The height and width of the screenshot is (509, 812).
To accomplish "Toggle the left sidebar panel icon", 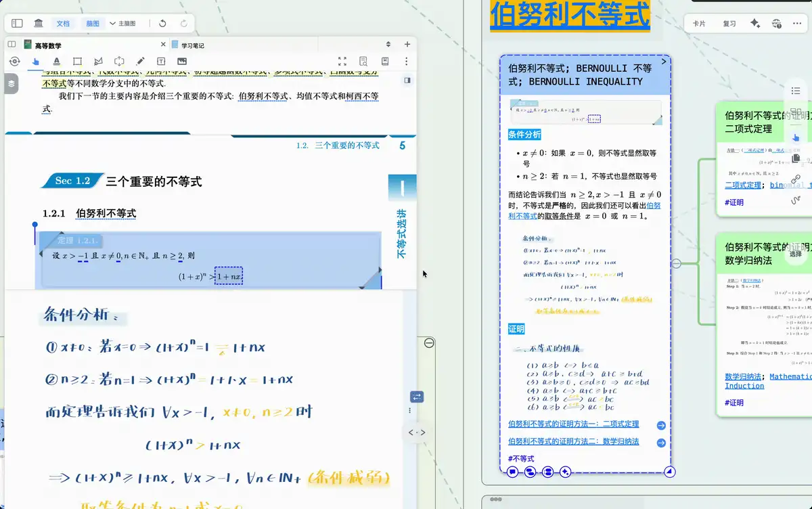I will coord(16,23).
